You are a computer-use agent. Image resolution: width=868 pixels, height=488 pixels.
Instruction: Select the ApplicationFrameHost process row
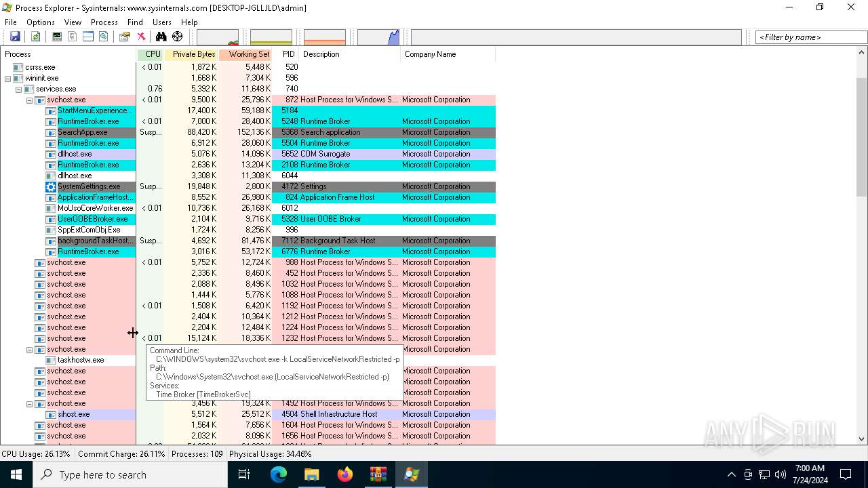point(248,197)
